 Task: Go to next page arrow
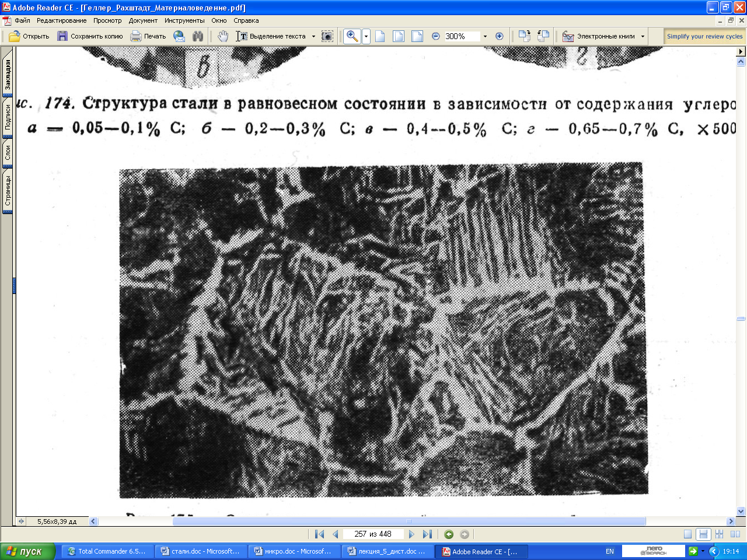click(x=411, y=534)
